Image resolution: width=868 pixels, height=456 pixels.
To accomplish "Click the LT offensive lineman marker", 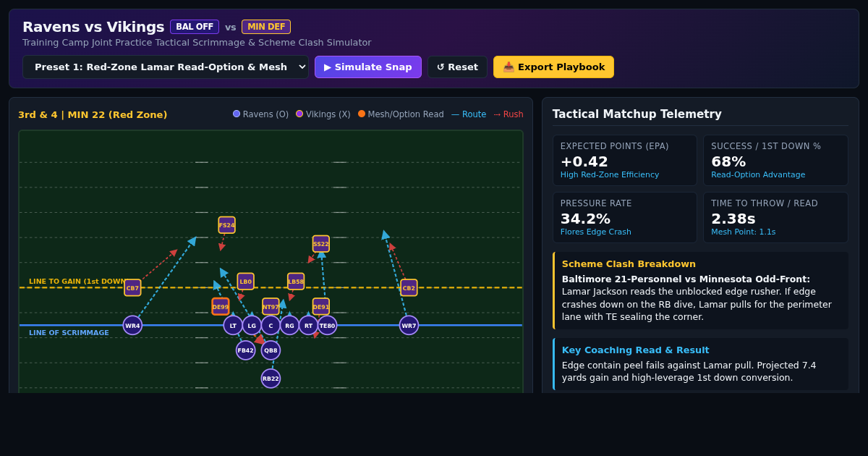I will (233, 326).
